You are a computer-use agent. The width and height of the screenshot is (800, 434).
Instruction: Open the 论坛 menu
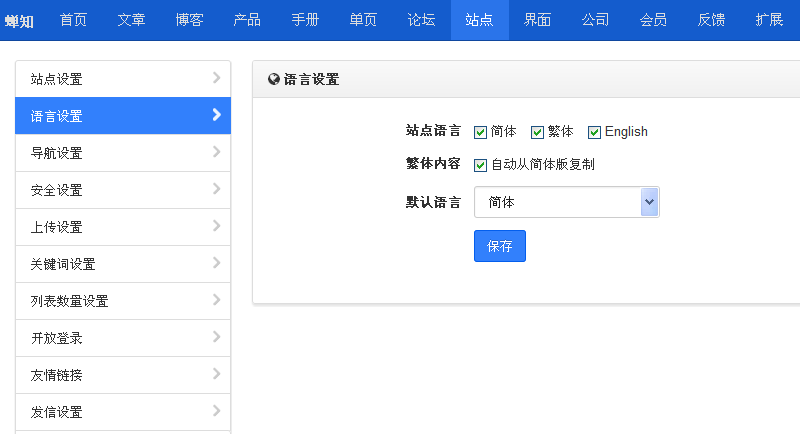(x=421, y=20)
